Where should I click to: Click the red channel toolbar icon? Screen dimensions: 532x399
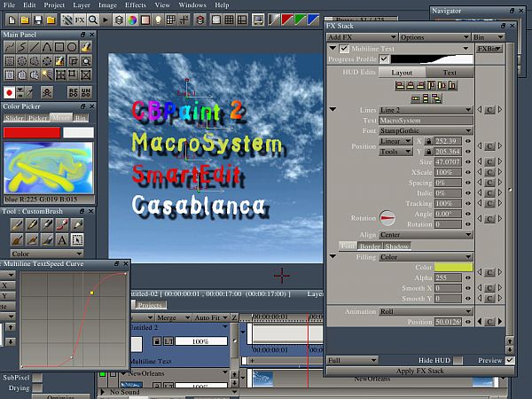click(x=287, y=20)
